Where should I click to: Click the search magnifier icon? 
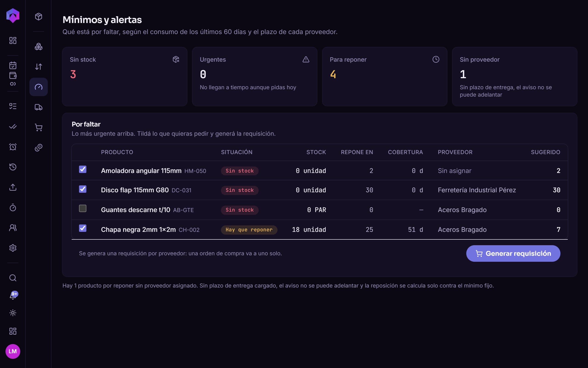pyautogui.click(x=13, y=278)
